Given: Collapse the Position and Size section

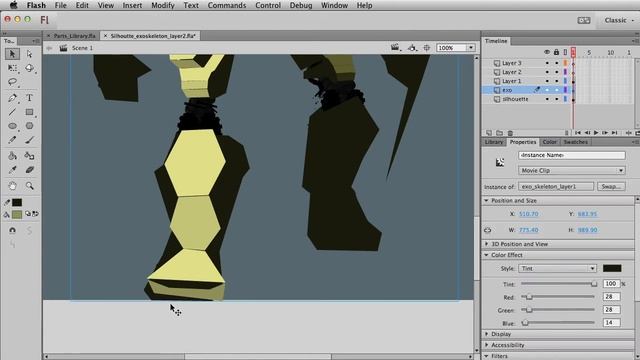Looking at the screenshot, I should click(486, 201).
